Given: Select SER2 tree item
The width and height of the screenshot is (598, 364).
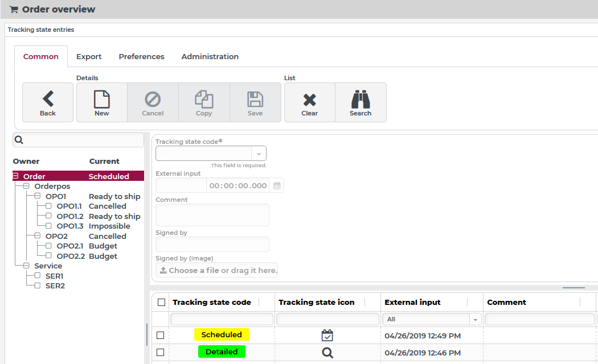Looking at the screenshot, I should 55,286.
